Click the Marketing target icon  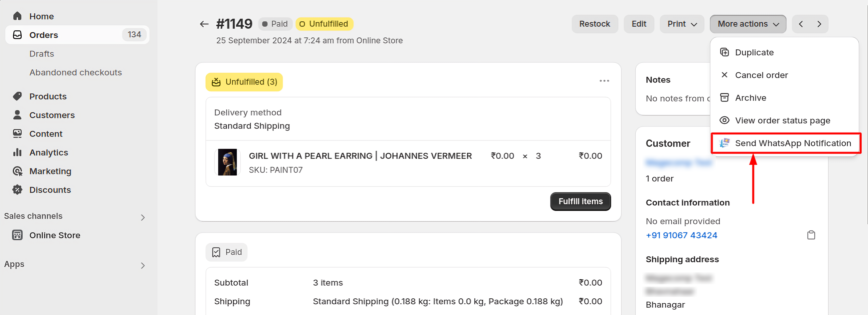tap(17, 171)
